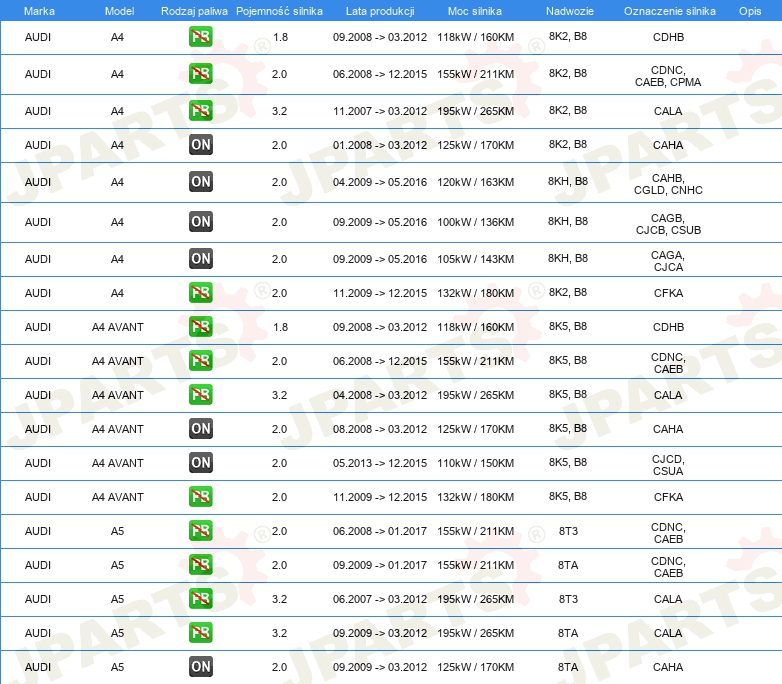
Task: Select the date range 11.2007 -> 03.2012
Action: click(x=380, y=111)
